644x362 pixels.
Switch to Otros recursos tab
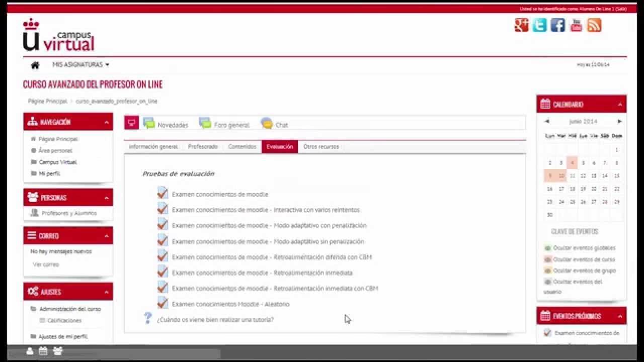[321, 146]
